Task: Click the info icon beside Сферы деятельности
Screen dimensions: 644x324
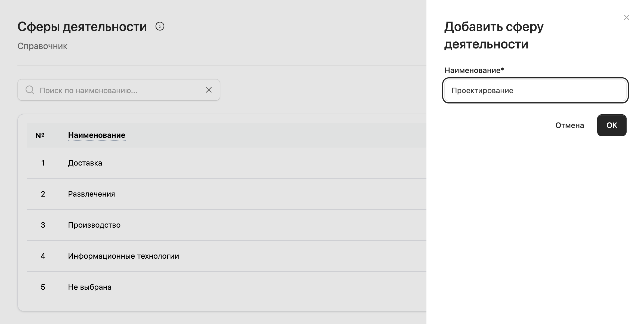Action: [160, 26]
